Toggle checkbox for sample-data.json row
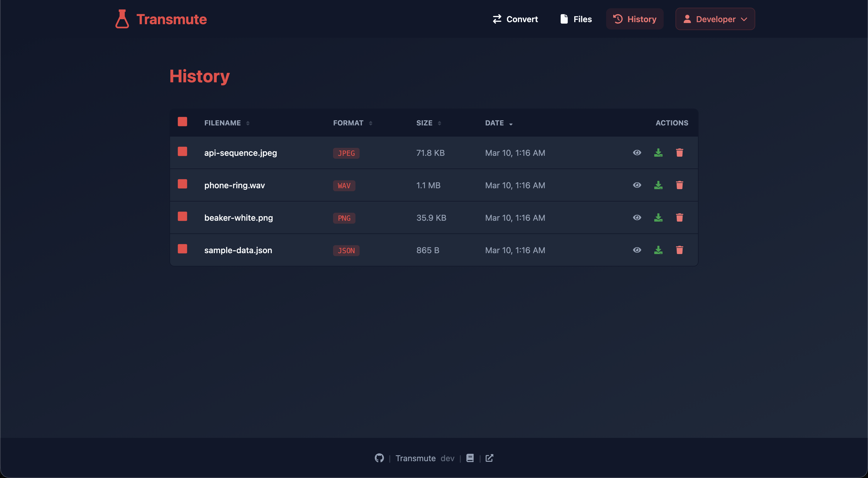The image size is (868, 478). coord(182,249)
